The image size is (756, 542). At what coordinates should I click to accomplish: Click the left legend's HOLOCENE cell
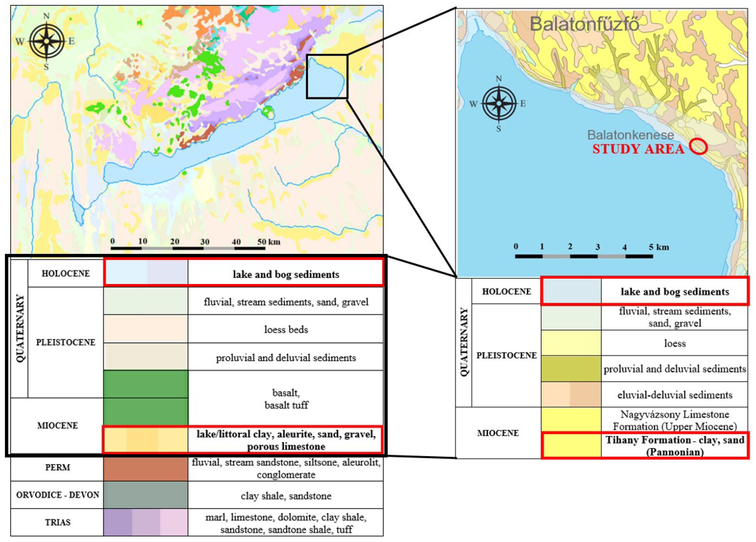[65, 273]
